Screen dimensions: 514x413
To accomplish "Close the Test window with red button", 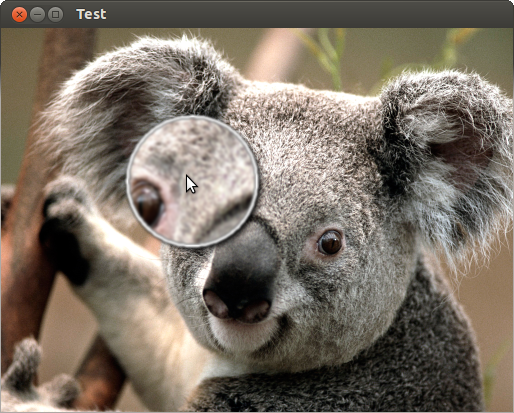I will click(19, 15).
